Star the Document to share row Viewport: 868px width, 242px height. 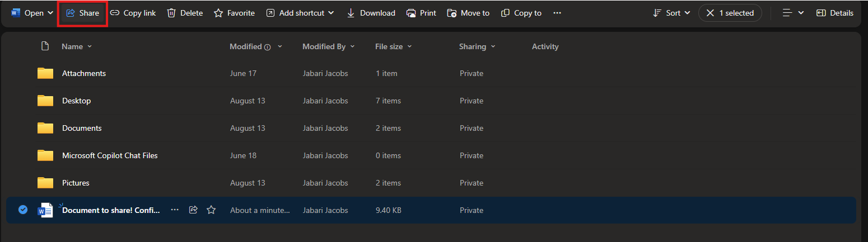(211, 210)
